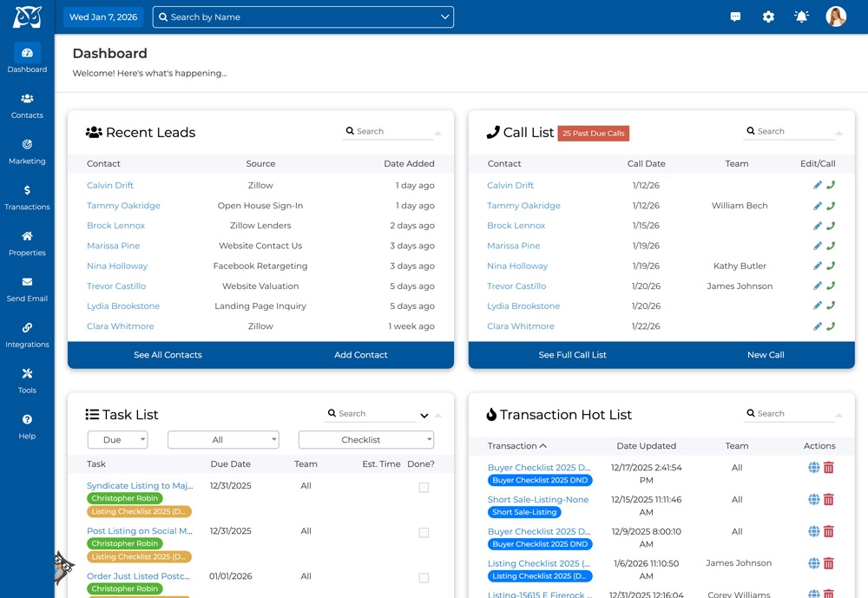The width and height of the screenshot is (868, 598).
Task: Open the Due filter dropdown
Action: click(117, 439)
